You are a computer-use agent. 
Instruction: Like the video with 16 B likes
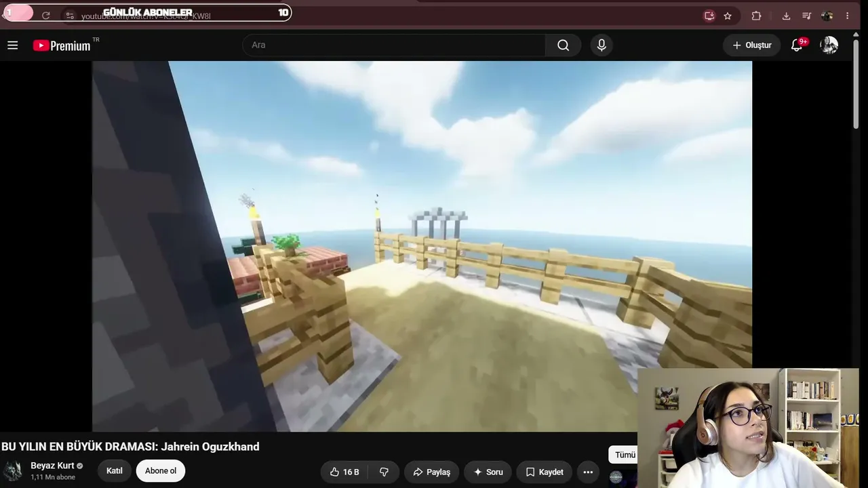(344, 472)
